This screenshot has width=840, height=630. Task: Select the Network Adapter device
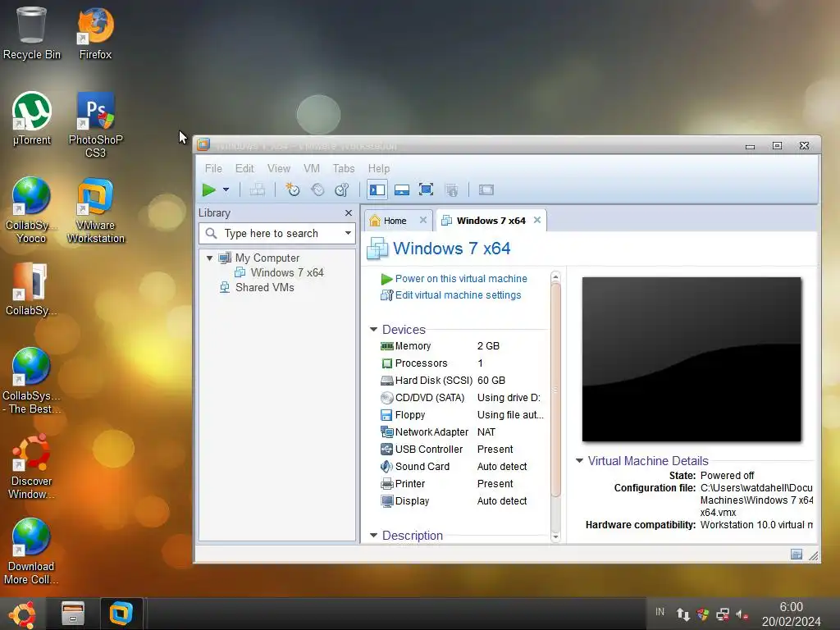click(x=463, y=431)
